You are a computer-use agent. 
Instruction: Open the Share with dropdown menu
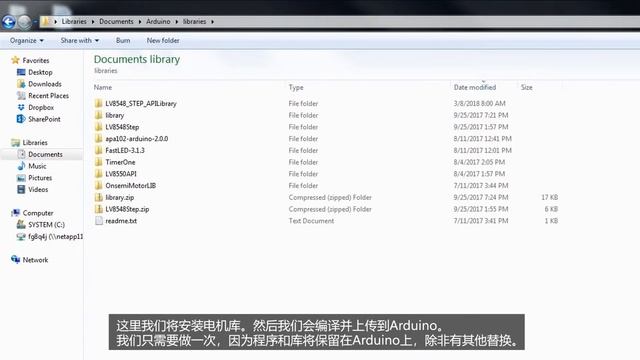[x=80, y=40]
